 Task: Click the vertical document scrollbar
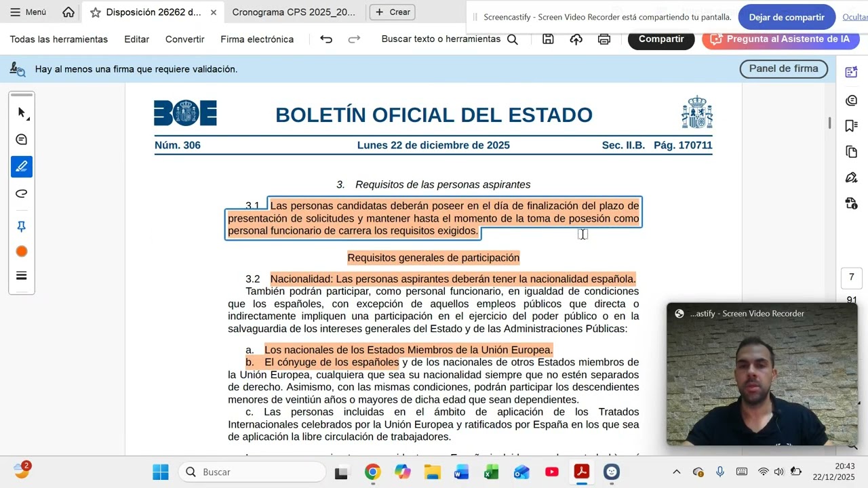tap(830, 123)
